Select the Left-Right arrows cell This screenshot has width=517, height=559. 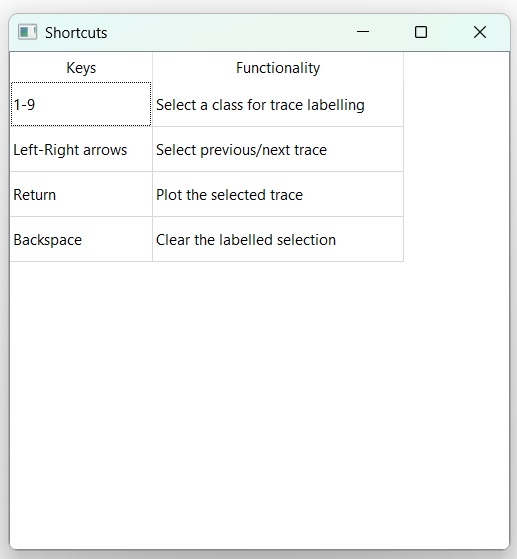[x=81, y=149]
